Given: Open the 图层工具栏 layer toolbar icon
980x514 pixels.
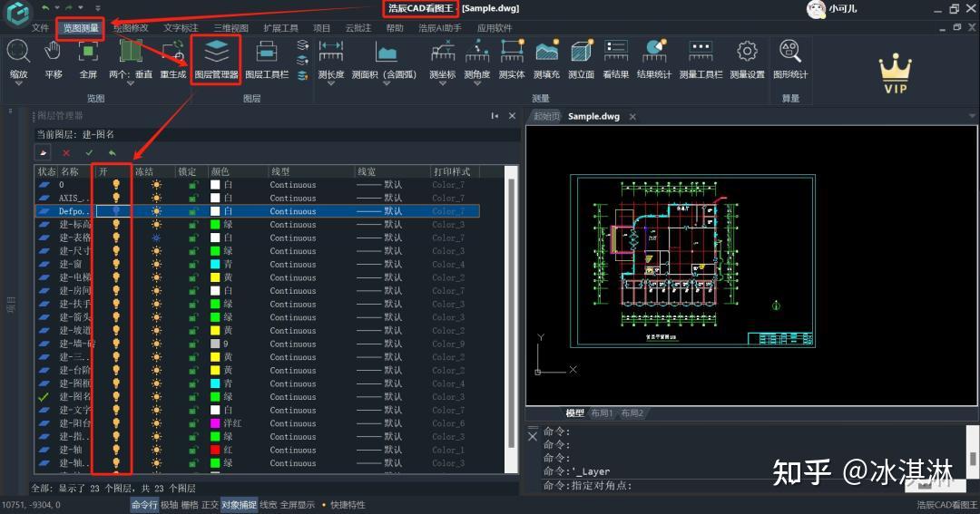Looking at the screenshot, I should (267, 52).
